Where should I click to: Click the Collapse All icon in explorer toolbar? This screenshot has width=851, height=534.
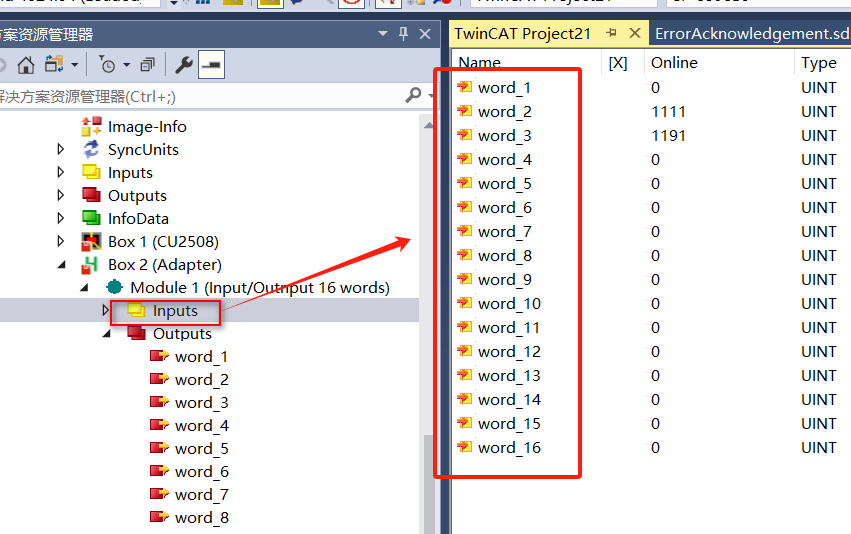click(147, 66)
